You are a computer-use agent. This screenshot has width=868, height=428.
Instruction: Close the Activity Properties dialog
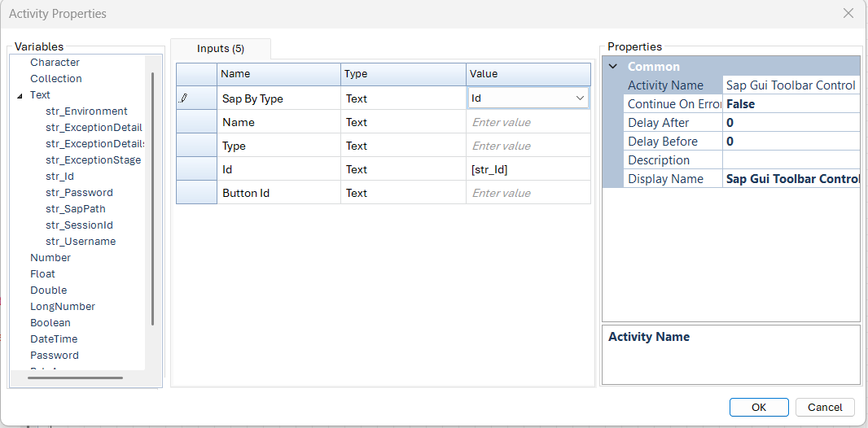[x=848, y=14]
